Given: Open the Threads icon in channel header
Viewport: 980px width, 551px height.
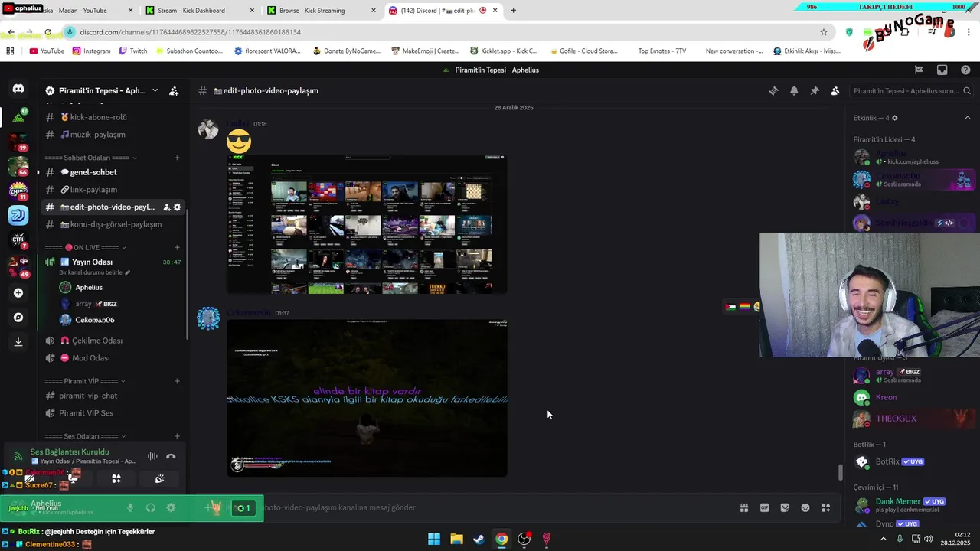Looking at the screenshot, I should [773, 90].
